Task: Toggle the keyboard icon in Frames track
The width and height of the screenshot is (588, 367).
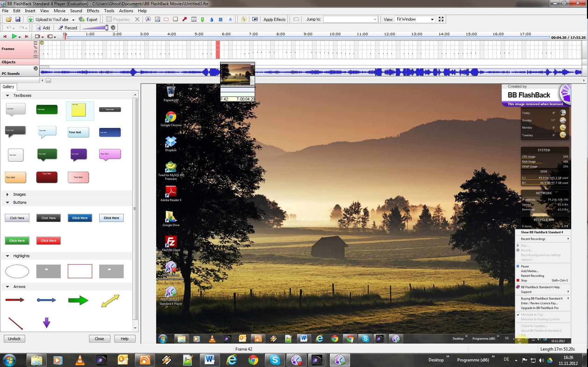Action: click(36, 56)
